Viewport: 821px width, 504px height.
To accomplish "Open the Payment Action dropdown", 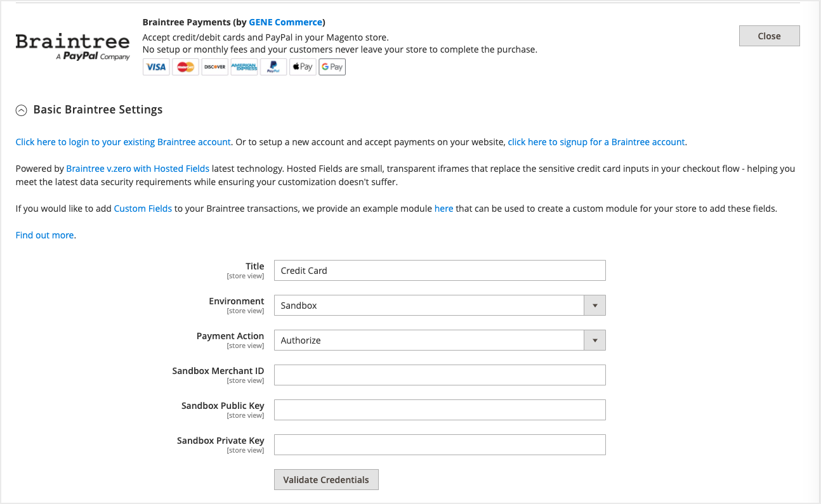I will point(440,340).
